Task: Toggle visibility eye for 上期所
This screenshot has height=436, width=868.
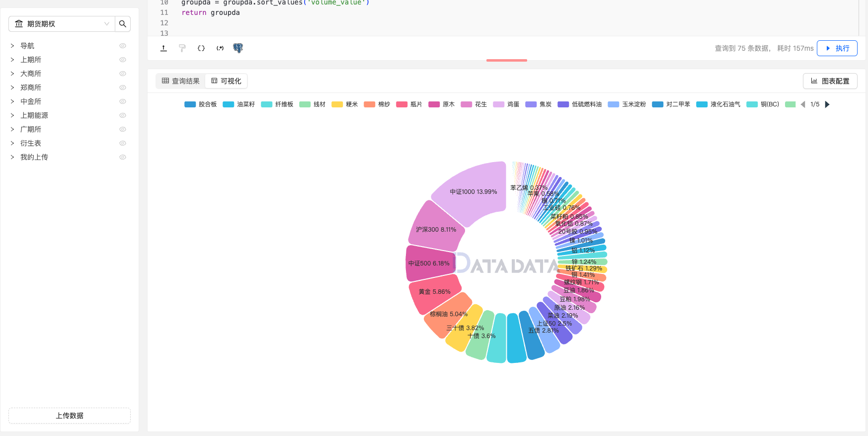Action: tap(123, 60)
